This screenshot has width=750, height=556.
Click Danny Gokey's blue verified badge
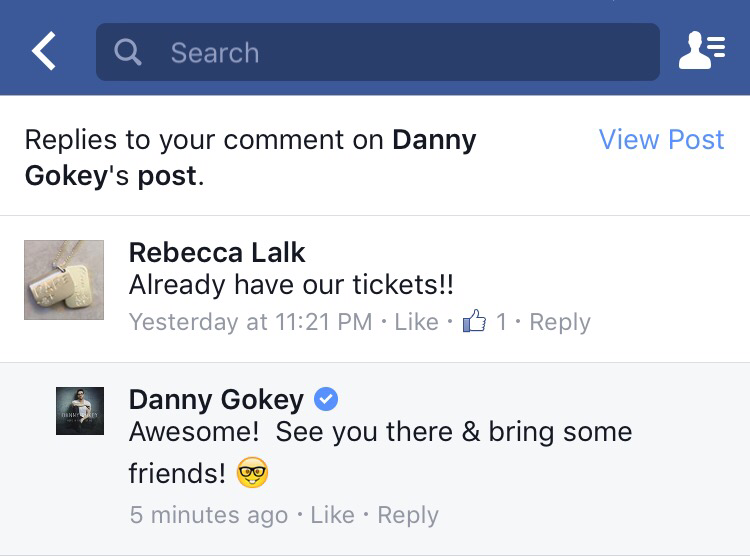pyautogui.click(x=326, y=400)
